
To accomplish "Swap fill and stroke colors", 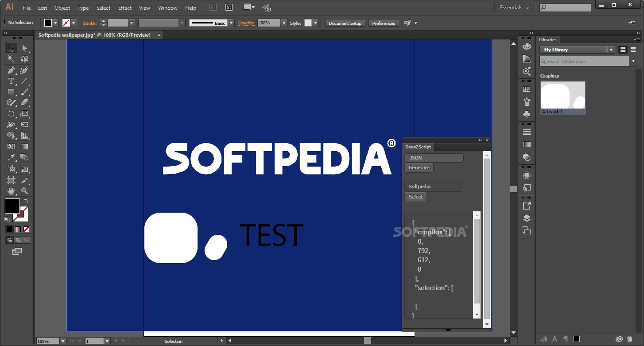I will pyautogui.click(x=26, y=201).
